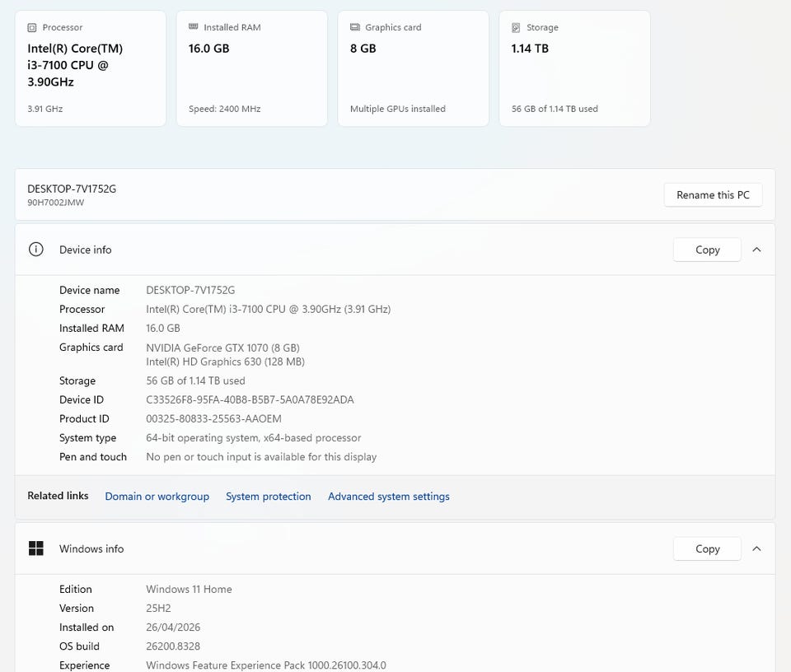Click Speed: 2400 MHz text
The width and height of the screenshot is (791, 672).
pyautogui.click(x=224, y=109)
